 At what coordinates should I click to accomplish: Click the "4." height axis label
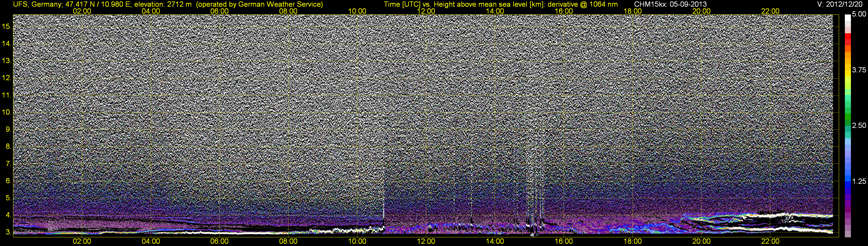(x=9, y=215)
